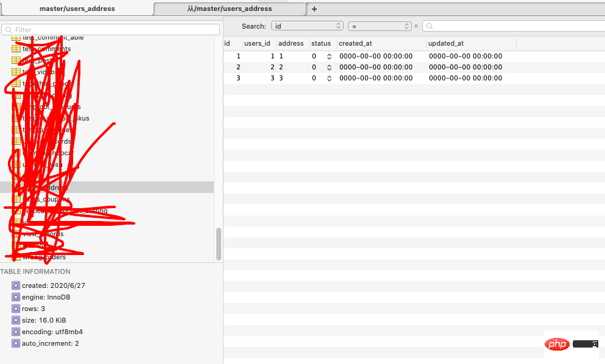
Task: Click the icon beside rows: 3
Action: (x=15, y=309)
